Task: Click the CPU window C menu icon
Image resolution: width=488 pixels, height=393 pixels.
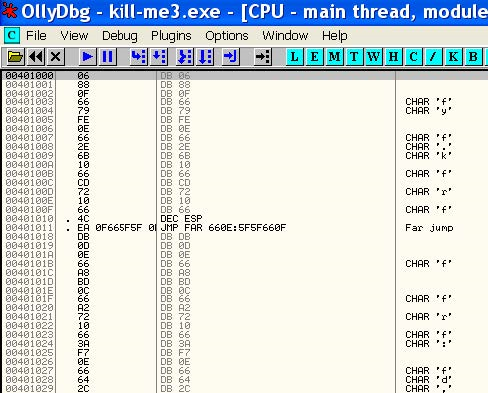Action: point(12,35)
